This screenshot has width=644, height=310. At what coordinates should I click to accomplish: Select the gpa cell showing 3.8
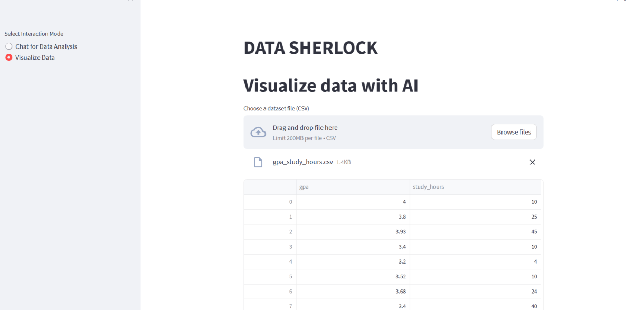coord(353,217)
